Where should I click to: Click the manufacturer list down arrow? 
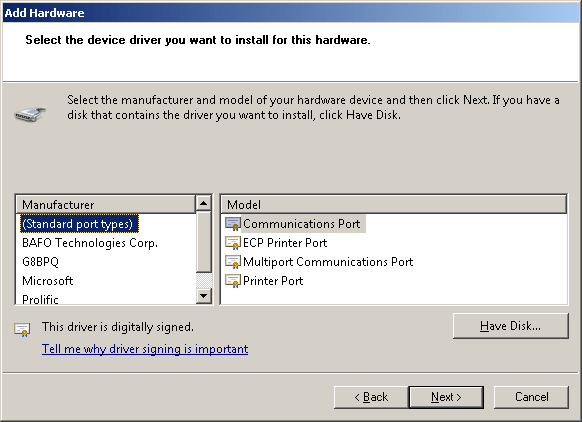coord(203,296)
